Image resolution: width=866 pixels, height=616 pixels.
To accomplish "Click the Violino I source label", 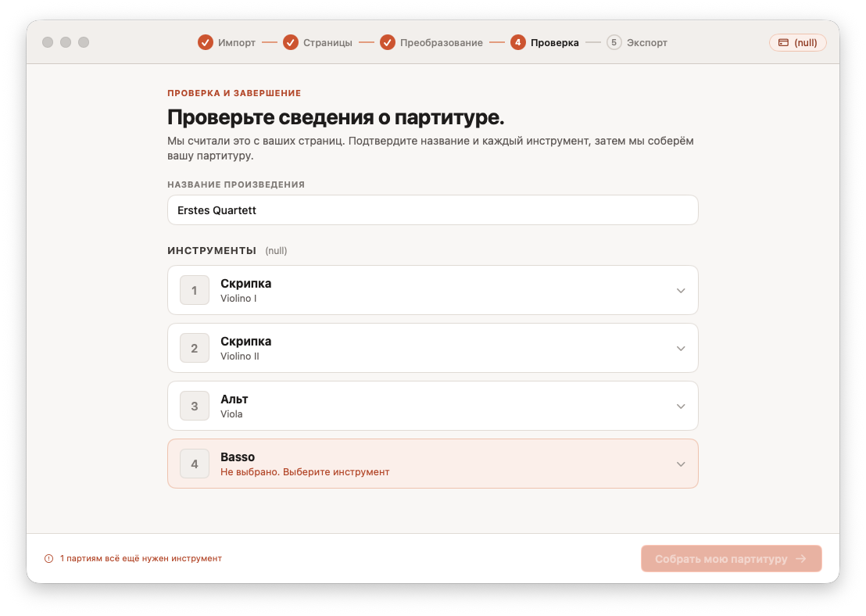I will 238,299.
